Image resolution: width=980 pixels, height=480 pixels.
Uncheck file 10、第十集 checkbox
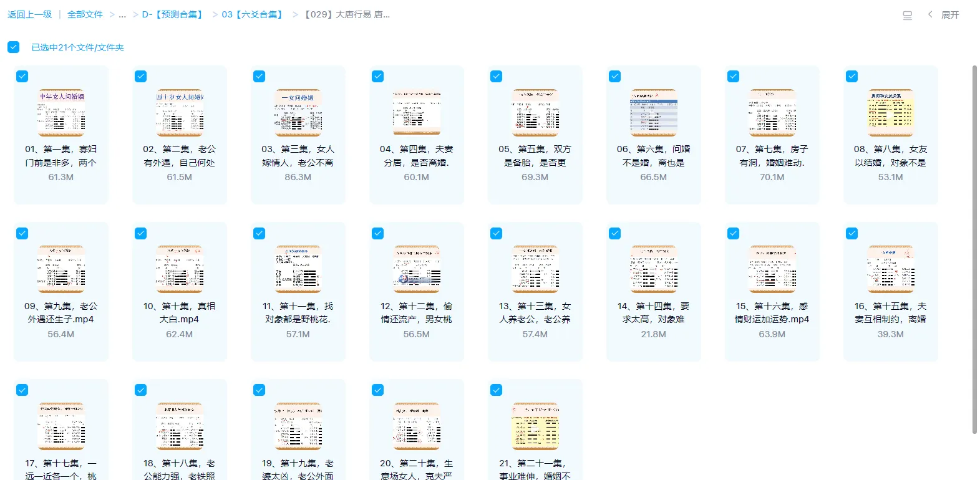click(141, 233)
